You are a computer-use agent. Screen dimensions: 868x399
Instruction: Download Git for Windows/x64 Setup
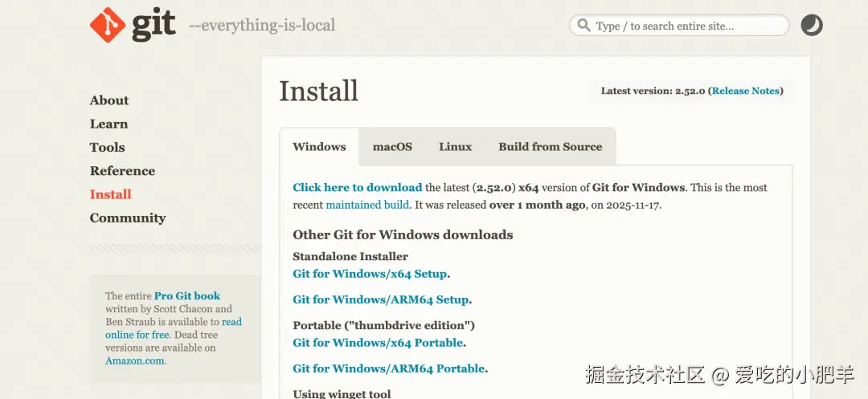(x=370, y=274)
